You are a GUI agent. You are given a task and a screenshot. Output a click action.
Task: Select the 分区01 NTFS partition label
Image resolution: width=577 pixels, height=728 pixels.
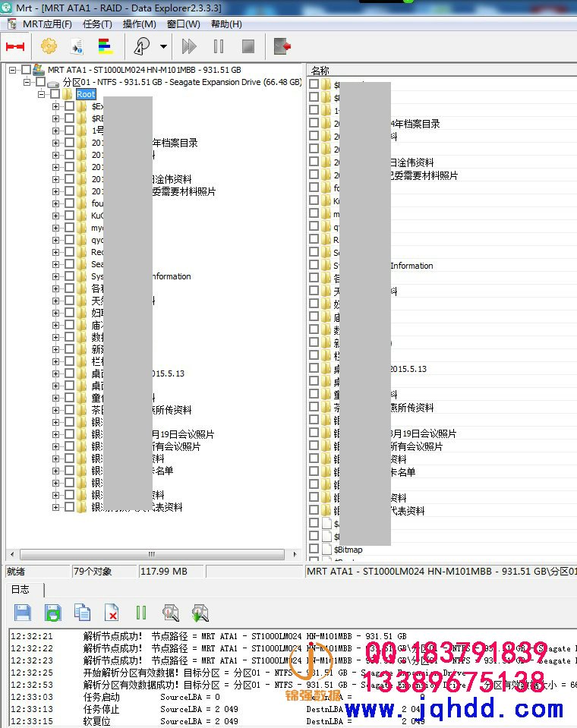(x=182, y=82)
